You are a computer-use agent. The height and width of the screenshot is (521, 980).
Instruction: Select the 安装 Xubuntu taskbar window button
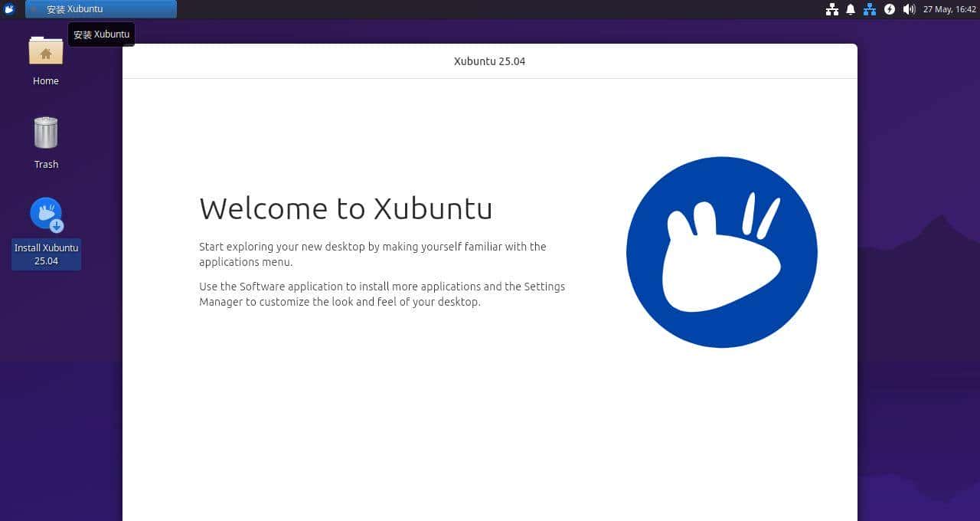click(101, 9)
